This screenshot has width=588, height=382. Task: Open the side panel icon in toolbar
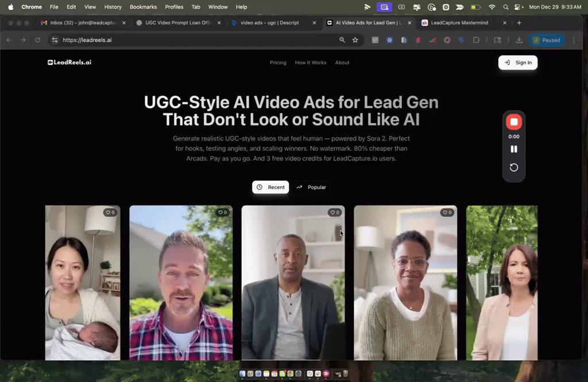(x=498, y=40)
